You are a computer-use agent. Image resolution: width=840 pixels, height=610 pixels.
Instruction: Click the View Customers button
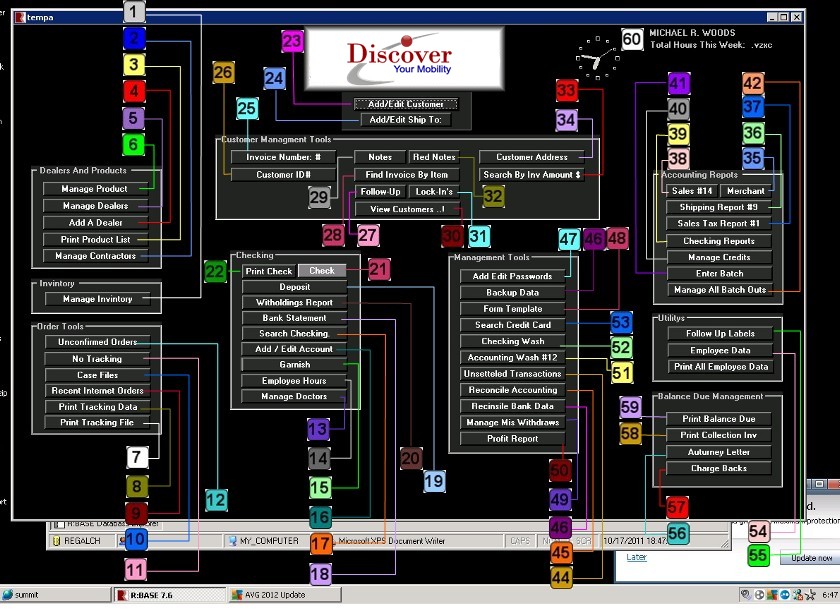(407, 209)
